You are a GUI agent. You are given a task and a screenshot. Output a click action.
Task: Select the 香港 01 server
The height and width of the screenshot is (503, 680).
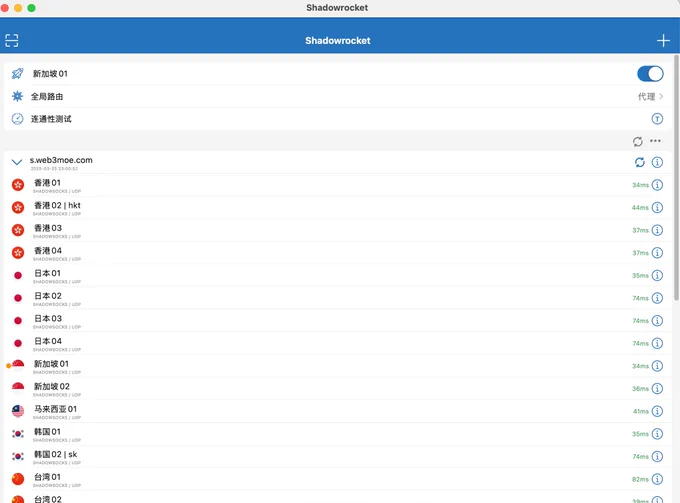pos(340,185)
